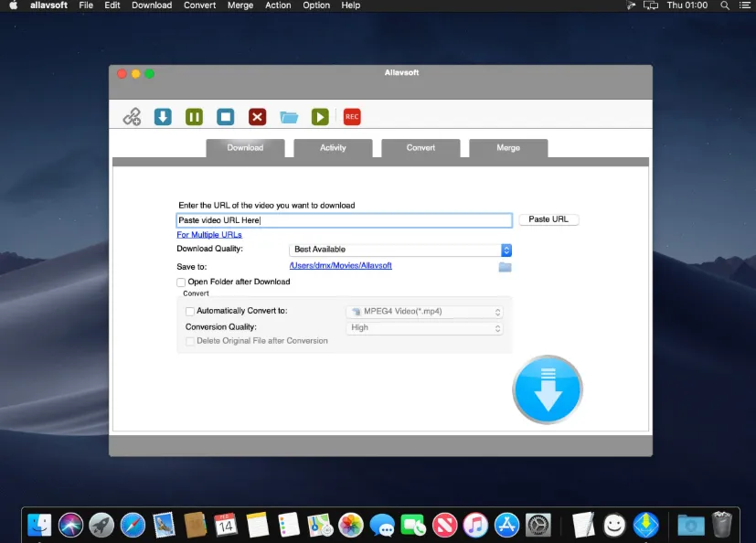Image resolution: width=756 pixels, height=543 pixels.
Task: Open the Apple menu
Action: pyautogui.click(x=14, y=5)
